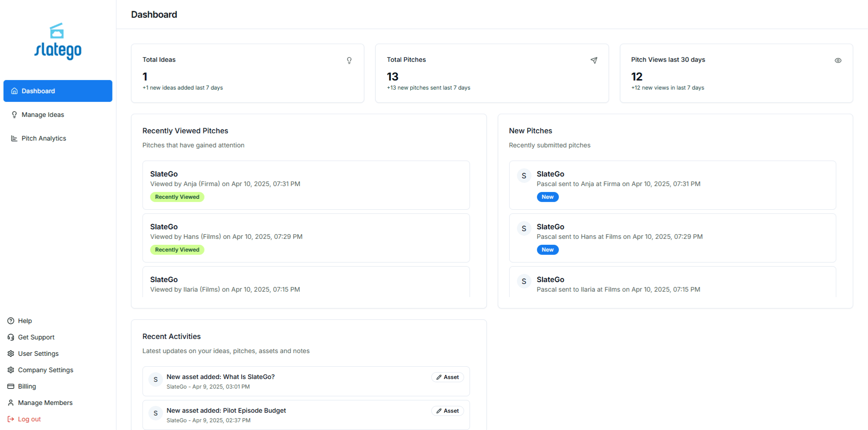Click the Billing credit card icon
Image resolution: width=868 pixels, height=430 pixels.
(x=11, y=386)
